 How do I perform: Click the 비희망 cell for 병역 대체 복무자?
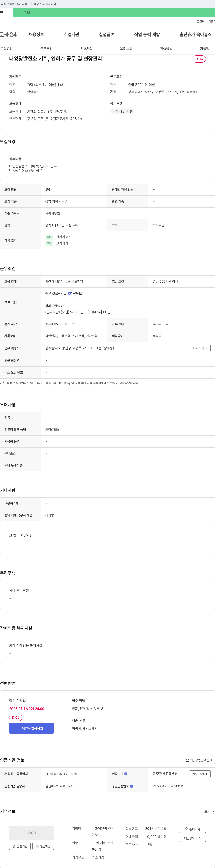(49, 515)
